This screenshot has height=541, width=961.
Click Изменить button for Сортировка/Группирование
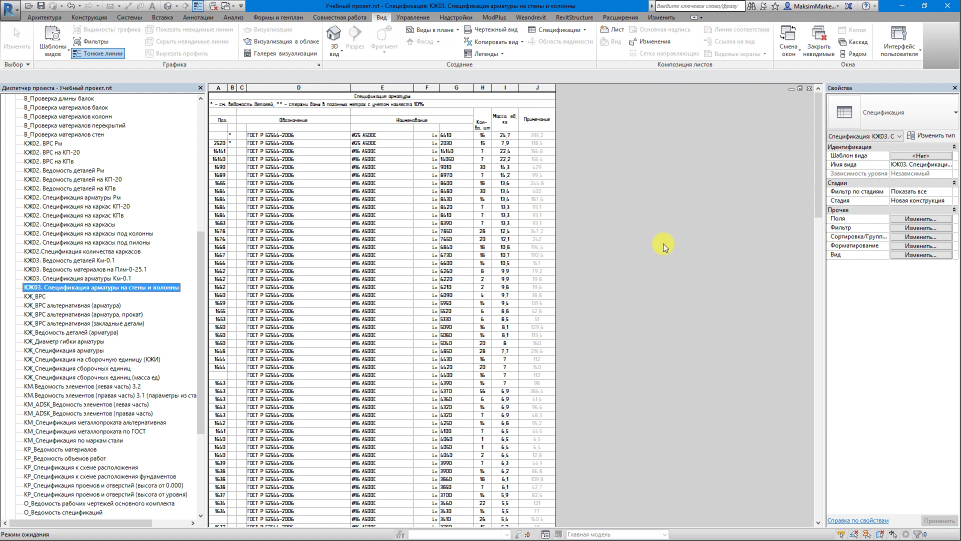(x=921, y=236)
